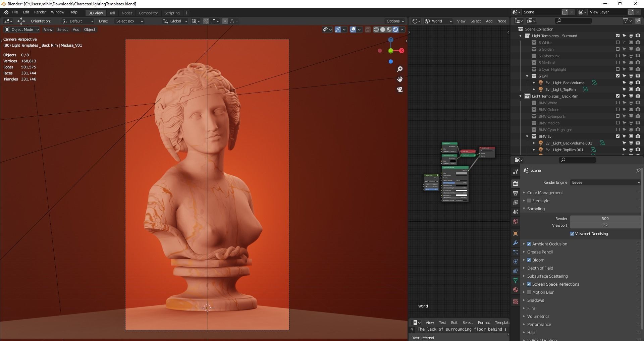Screen dimensions: 644x341
Task: Enable the Freestyle checkbox
Action: pos(529,201)
